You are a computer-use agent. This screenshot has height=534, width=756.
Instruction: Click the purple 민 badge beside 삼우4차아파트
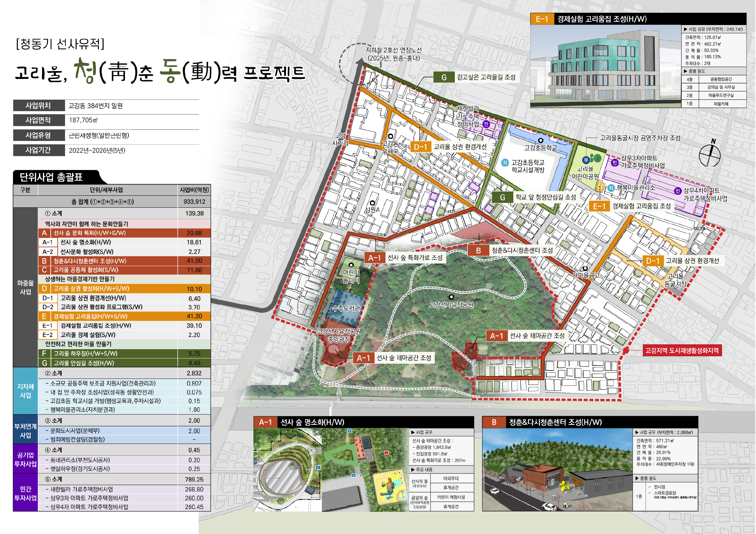pyautogui.click(x=678, y=191)
